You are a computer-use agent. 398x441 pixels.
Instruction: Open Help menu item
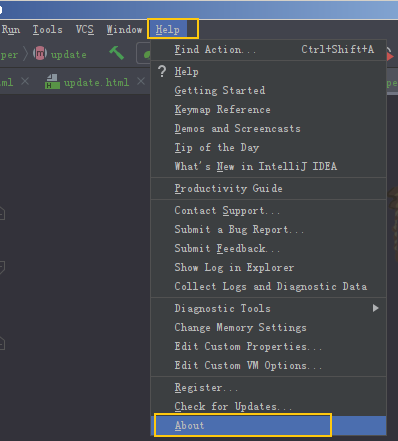click(x=269, y=72)
